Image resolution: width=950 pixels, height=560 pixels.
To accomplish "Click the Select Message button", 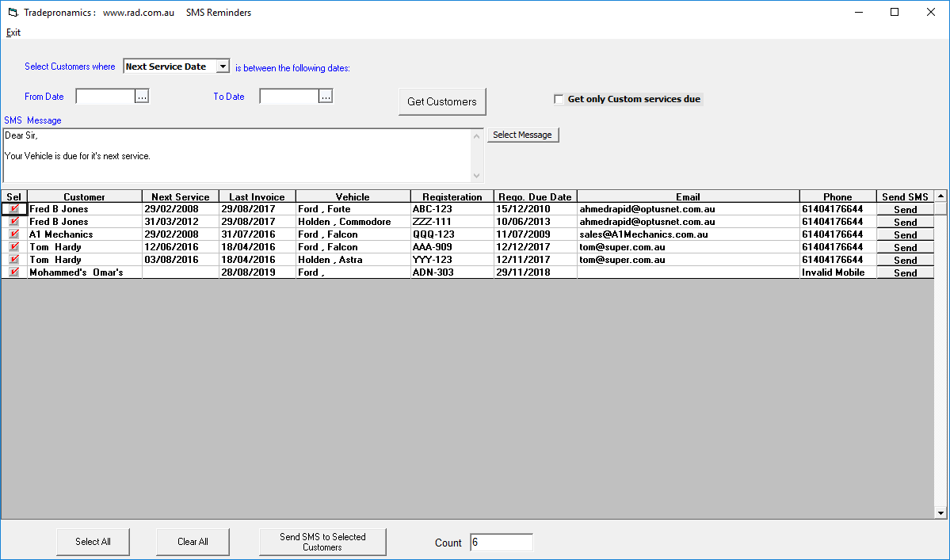I will [x=522, y=135].
